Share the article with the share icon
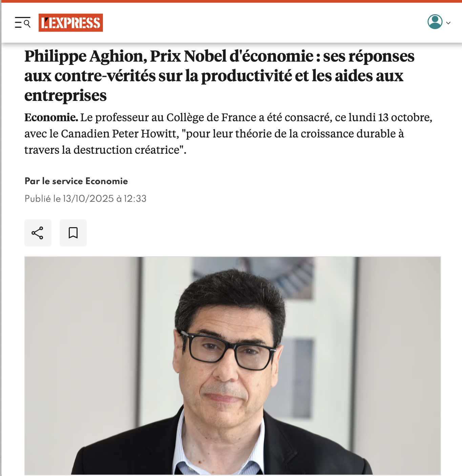The image size is (462, 476). coord(38,233)
